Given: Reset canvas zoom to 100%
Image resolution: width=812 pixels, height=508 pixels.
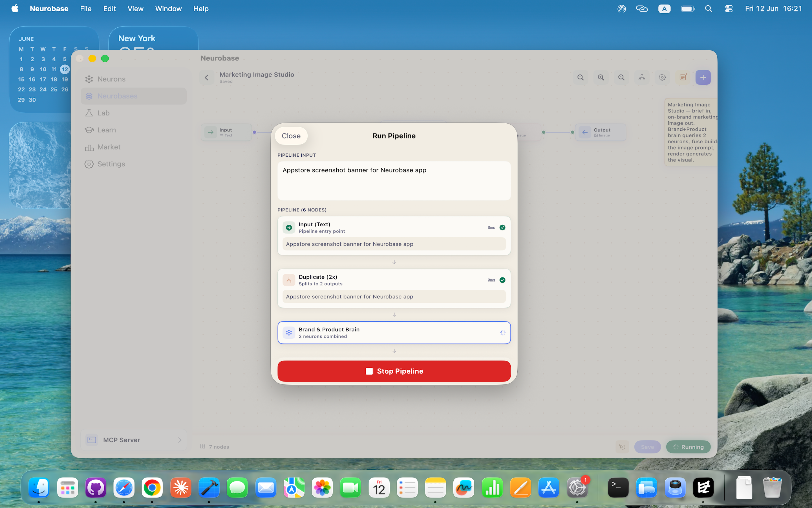Looking at the screenshot, I should pyautogui.click(x=621, y=78).
